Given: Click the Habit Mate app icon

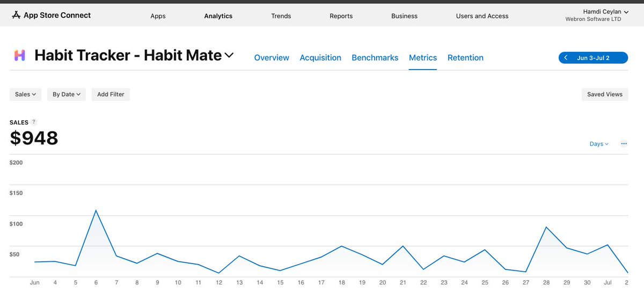Looking at the screenshot, I should 20,55.
